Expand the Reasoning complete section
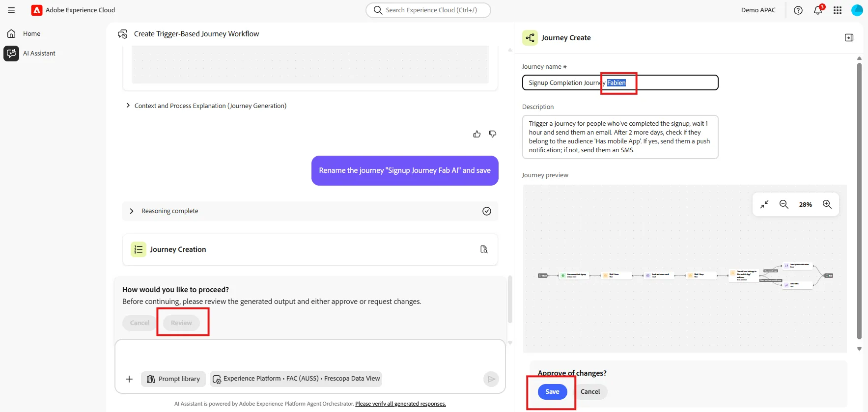Screen dimensions: 868x412 [310, 211]
